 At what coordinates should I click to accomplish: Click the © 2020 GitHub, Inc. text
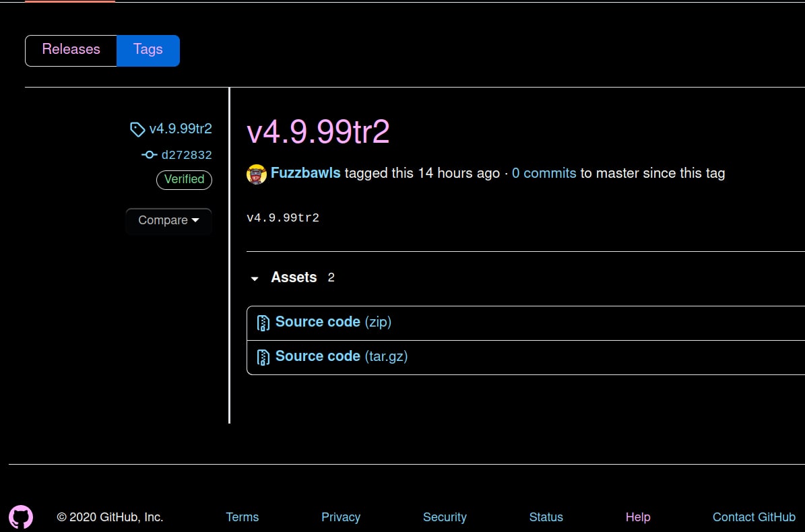(x=110, y=517)
